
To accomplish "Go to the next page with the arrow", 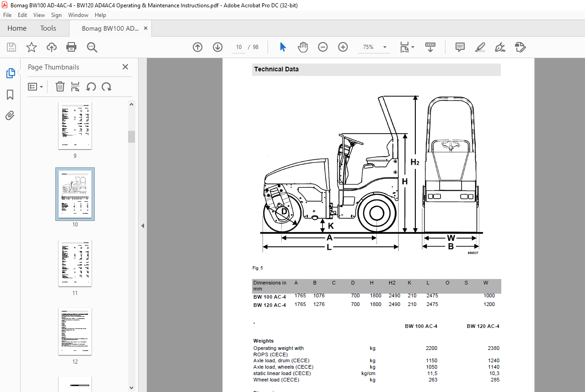I will [218, 47].
